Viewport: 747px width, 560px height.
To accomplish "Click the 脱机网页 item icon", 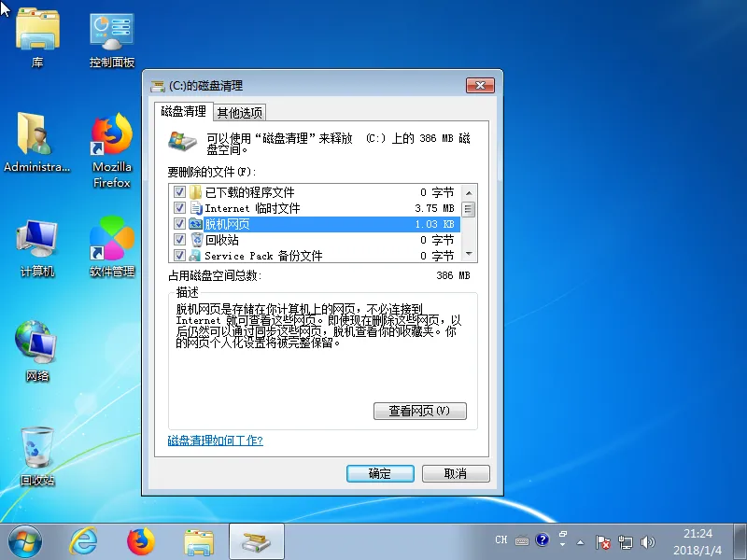I will tap(195, 224).
